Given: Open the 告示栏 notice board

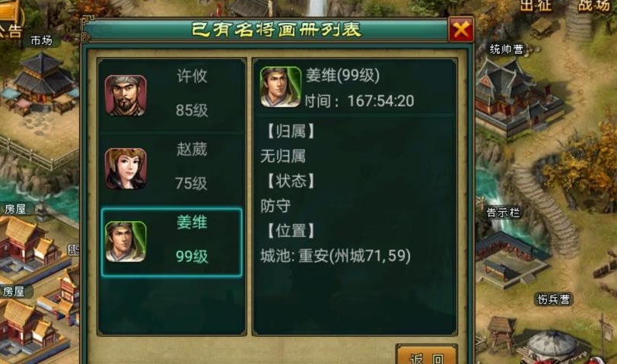Looking at the screenshot, I should point(504,213).
